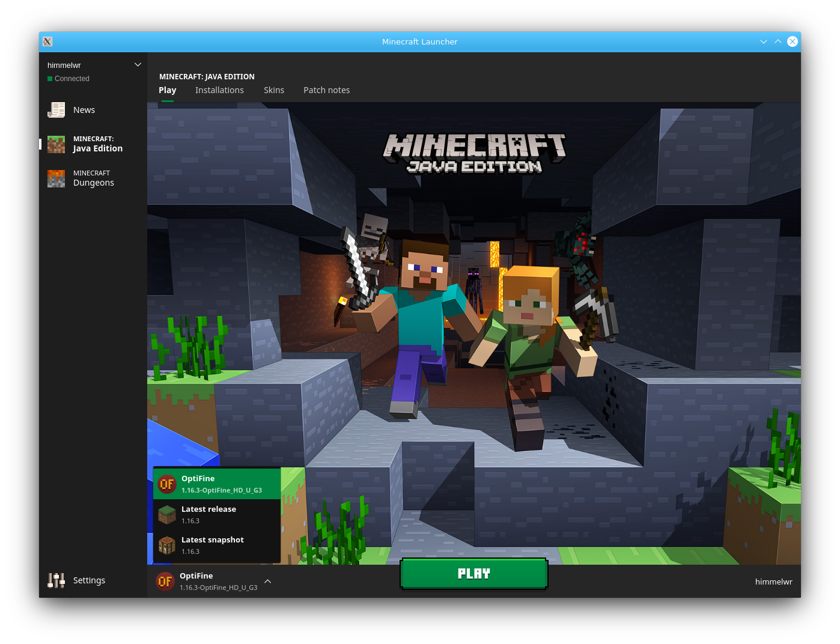Click the OptiFine OF icon in popup list
The height and width of the screenshot is (644, 840).
tap(167, 484)
